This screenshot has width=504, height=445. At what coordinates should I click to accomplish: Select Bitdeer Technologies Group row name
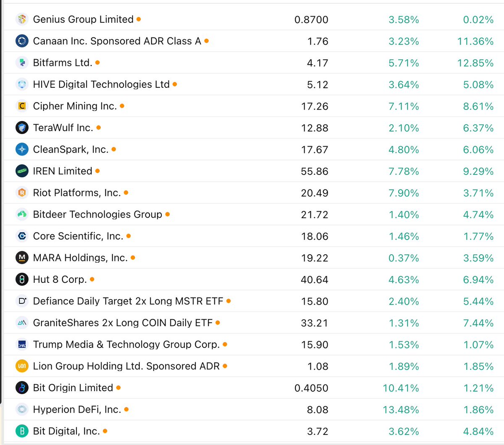pyautogui.click(x=97, y=214)
